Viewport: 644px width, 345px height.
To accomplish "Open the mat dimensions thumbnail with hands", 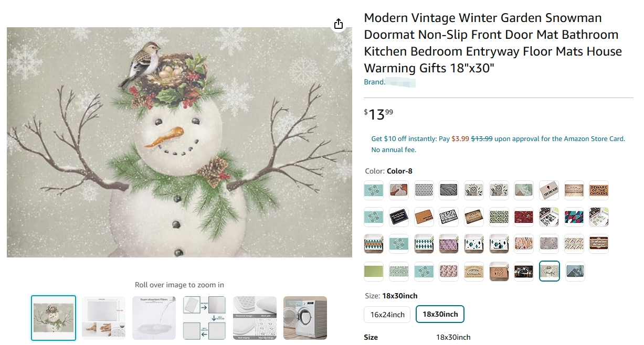I will tap(103, 318).
